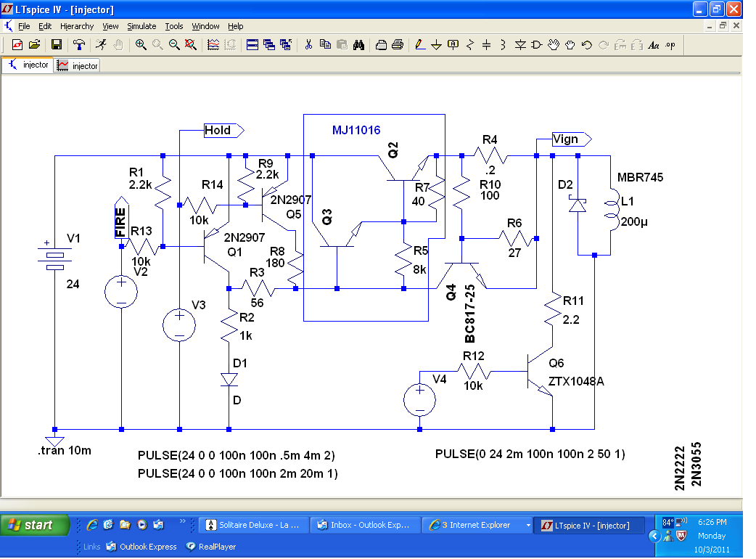Place a Capacitor component
This screenshot has width=756, height=559.
click(x=487, y=45)
